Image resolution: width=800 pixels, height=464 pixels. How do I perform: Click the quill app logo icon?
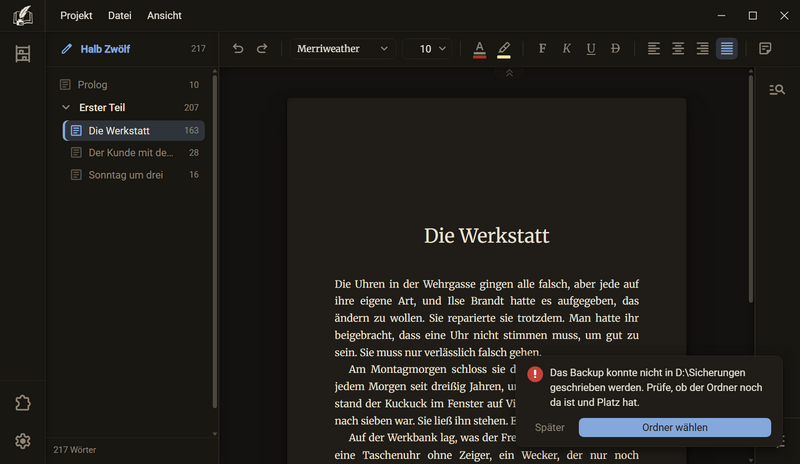pos(22,16)
